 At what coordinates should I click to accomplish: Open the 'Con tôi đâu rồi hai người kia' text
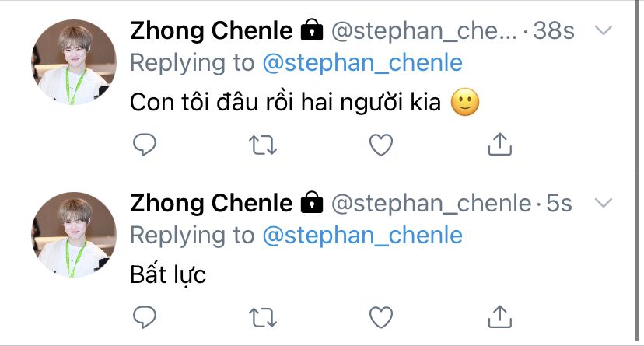tap(288, 103)
